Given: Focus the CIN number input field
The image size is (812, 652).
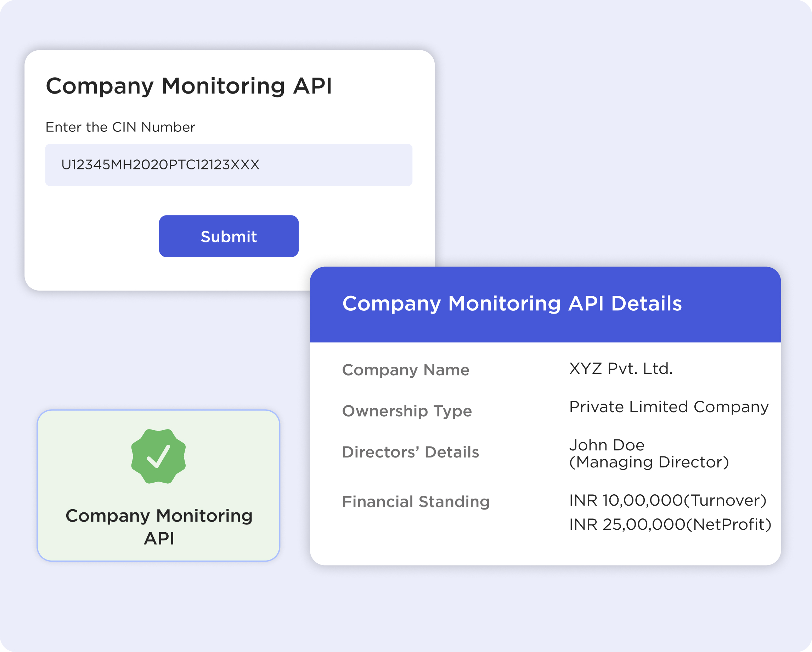Looking at the screenshot, I should (x=229, y=165).
